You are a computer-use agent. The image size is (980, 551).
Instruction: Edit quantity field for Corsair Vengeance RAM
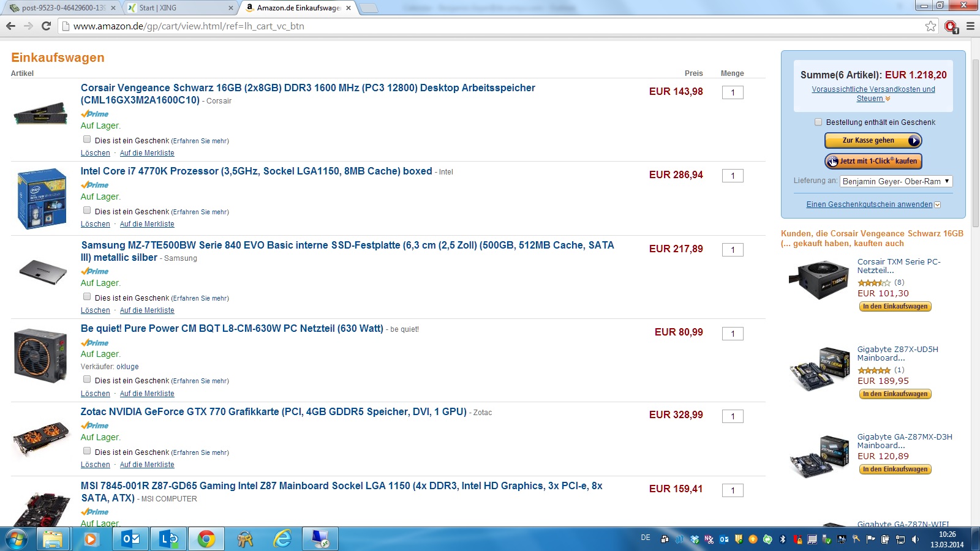tap(733, 92)
